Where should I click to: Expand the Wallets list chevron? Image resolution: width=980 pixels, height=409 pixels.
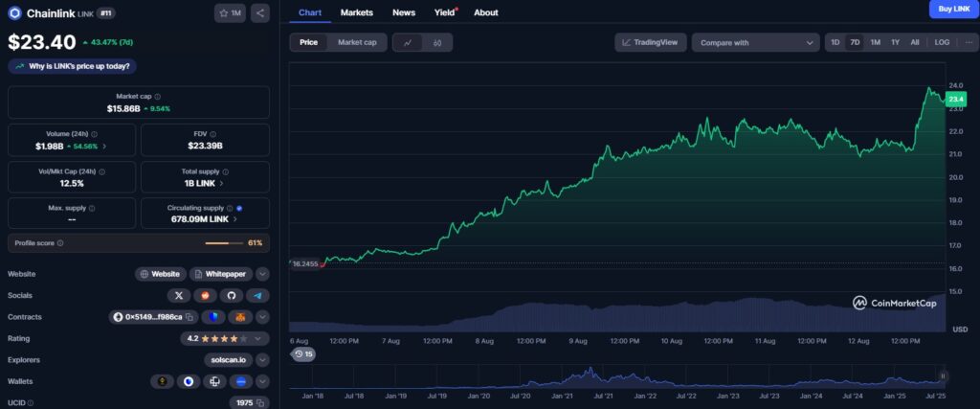tap(262, 381)
